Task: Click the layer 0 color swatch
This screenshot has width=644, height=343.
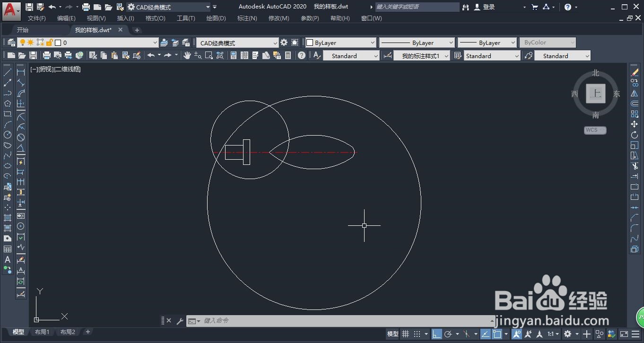Action: point(58,43)
